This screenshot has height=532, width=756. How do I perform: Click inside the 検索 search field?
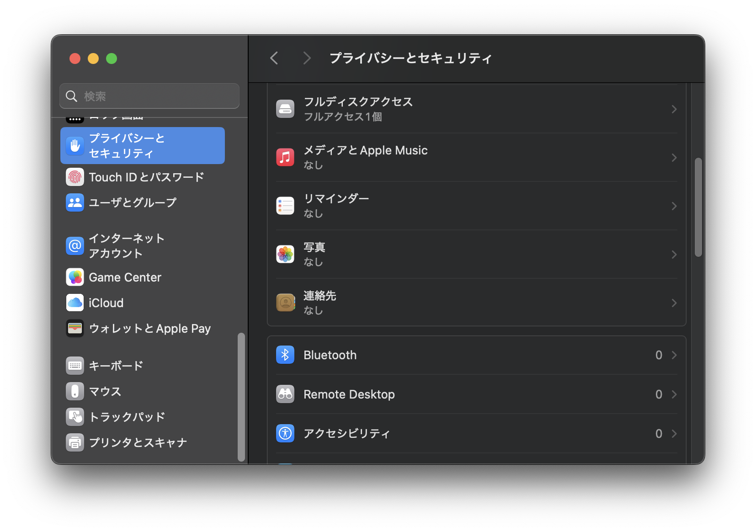(149, 96)
